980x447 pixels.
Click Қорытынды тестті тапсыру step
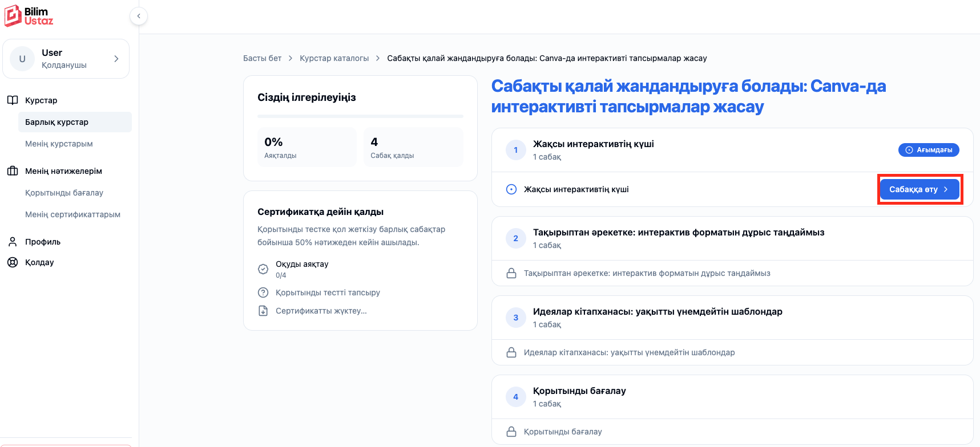pyautogui.click(x=328, y=292)
